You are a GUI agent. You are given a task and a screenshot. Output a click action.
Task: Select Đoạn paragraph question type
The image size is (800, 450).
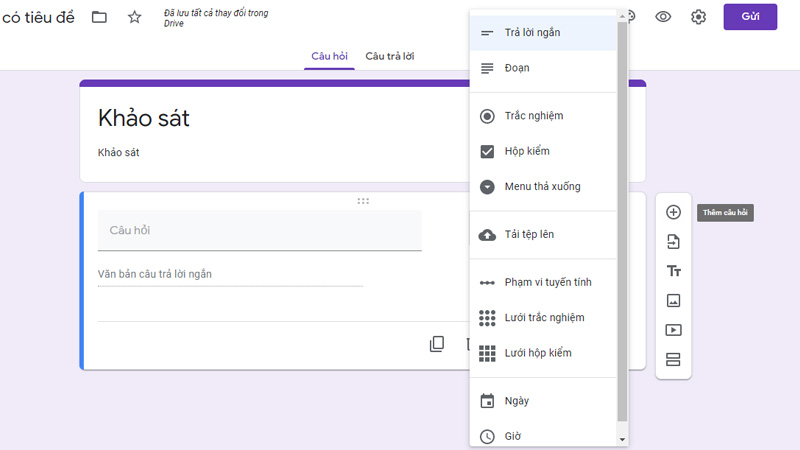[543, 68]
